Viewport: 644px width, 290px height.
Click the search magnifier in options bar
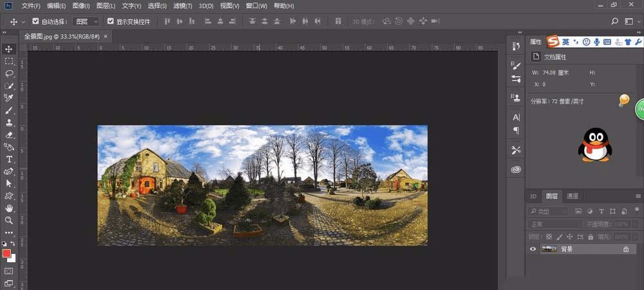614,21
